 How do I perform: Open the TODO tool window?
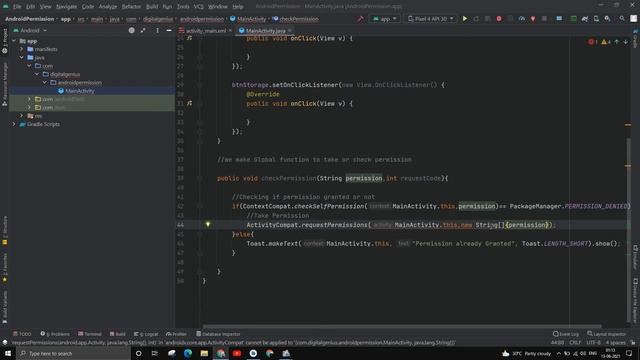pyautogui.click(x=22, y=334)
